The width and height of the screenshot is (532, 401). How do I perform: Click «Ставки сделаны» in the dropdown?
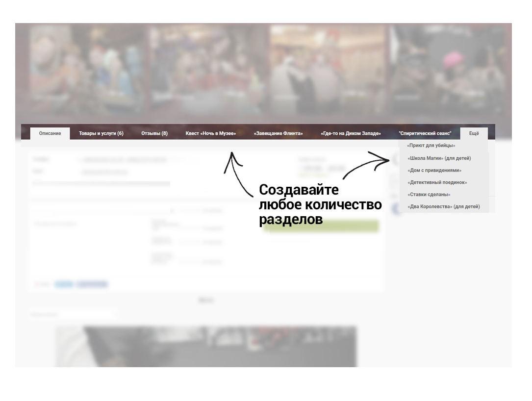[x=429, y=195]
